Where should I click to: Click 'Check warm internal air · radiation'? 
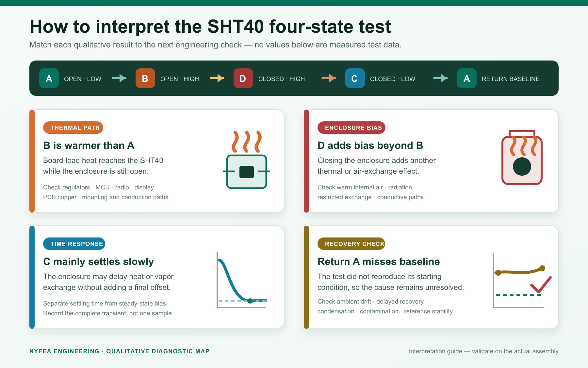(x=365, y=187)
